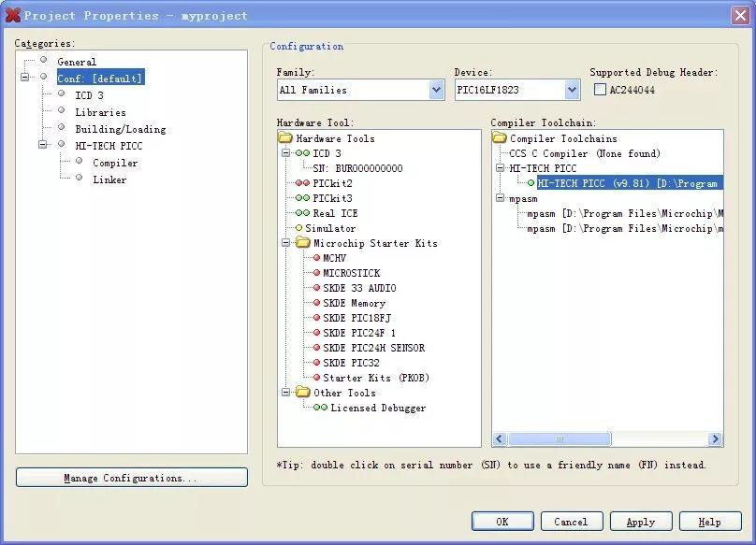Collapse the Other Tools node
The height and width of the screenshot is (545, 756).
pos(286,393)
